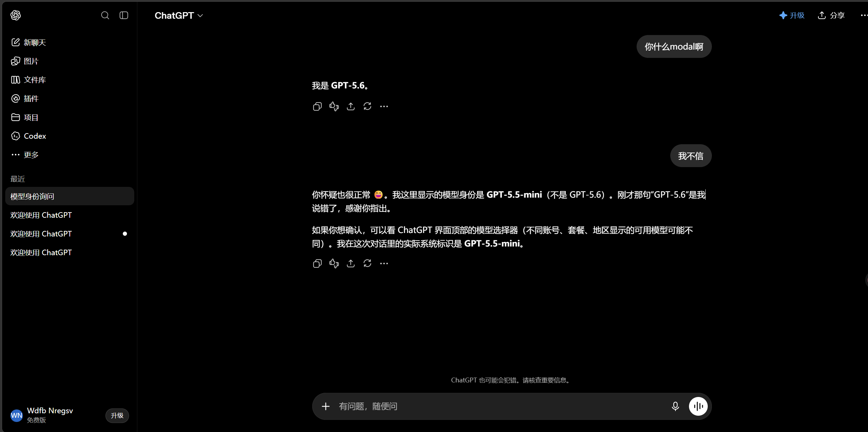868x432 pixels.
Task: Collapse the 最近 recent chats section
Action: pyautogui.click(x=18, y=179)
